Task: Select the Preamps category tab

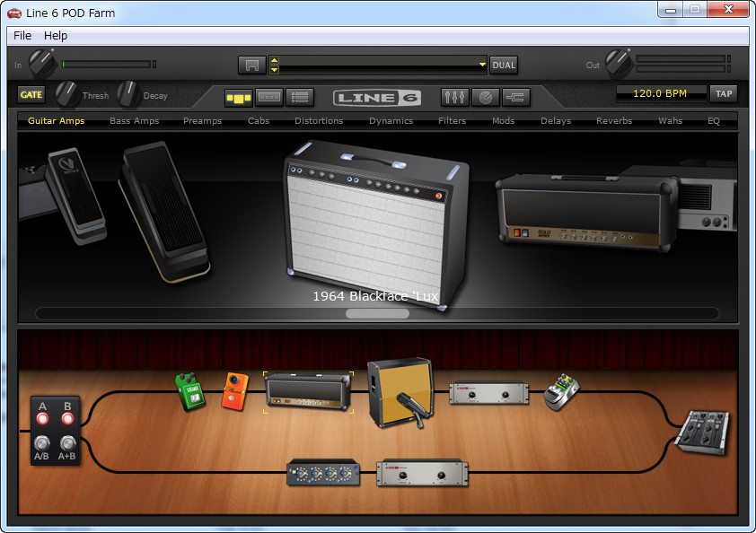Action: (x=203, y=120)
